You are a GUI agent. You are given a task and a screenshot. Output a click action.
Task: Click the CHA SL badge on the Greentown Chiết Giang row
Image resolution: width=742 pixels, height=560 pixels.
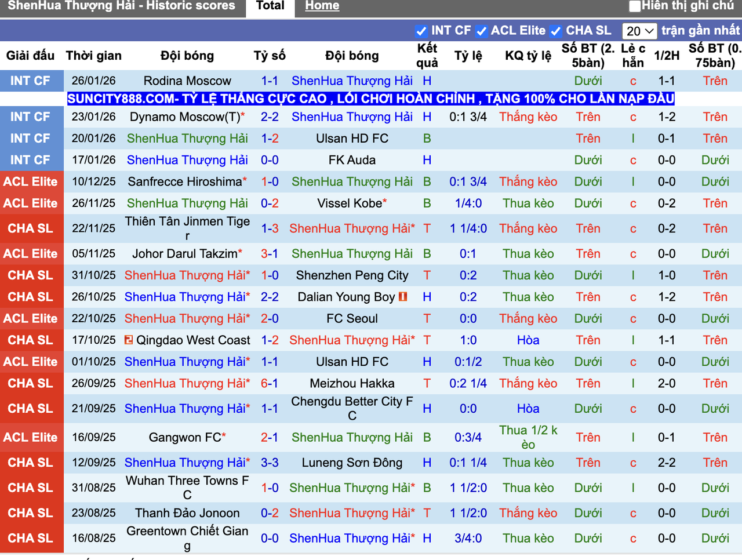(32, 538)
